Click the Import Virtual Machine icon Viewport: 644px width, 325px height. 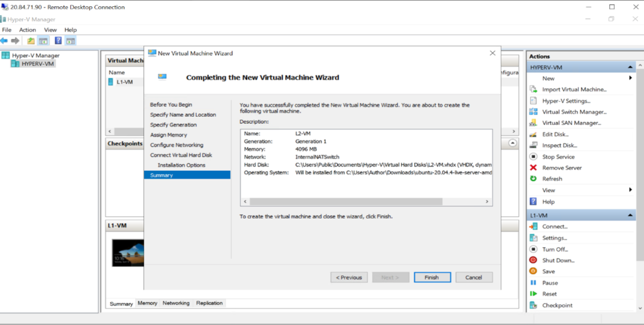tap(533, 89)
